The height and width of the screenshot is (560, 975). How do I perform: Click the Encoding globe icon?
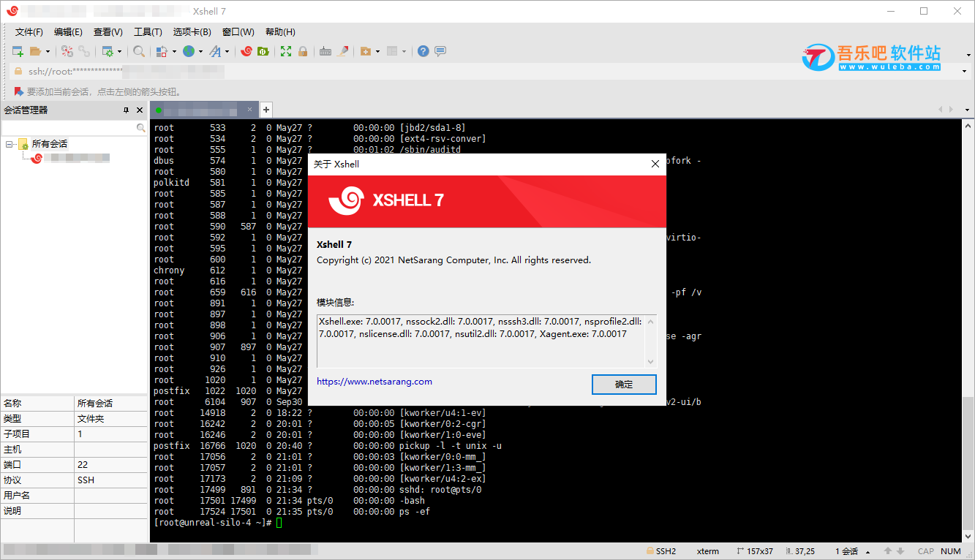point(189,51)
